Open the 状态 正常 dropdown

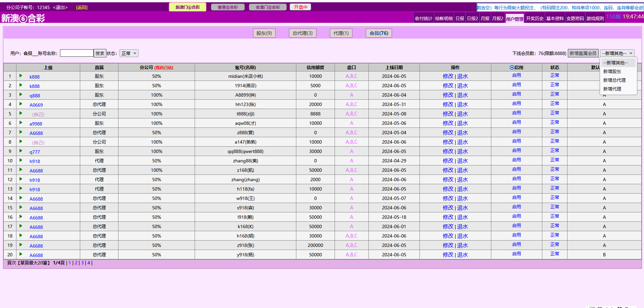click(129, 53)
